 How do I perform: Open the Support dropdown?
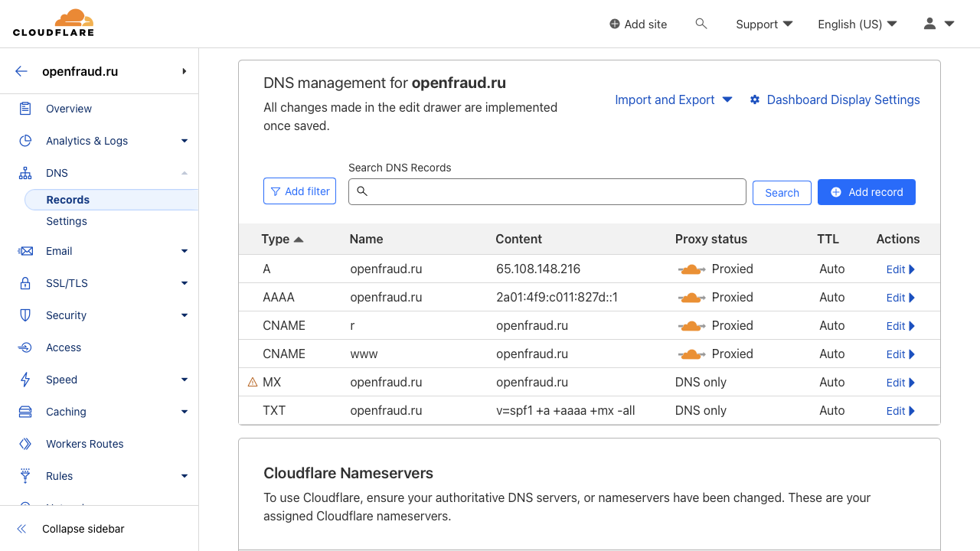coord(764,24)
